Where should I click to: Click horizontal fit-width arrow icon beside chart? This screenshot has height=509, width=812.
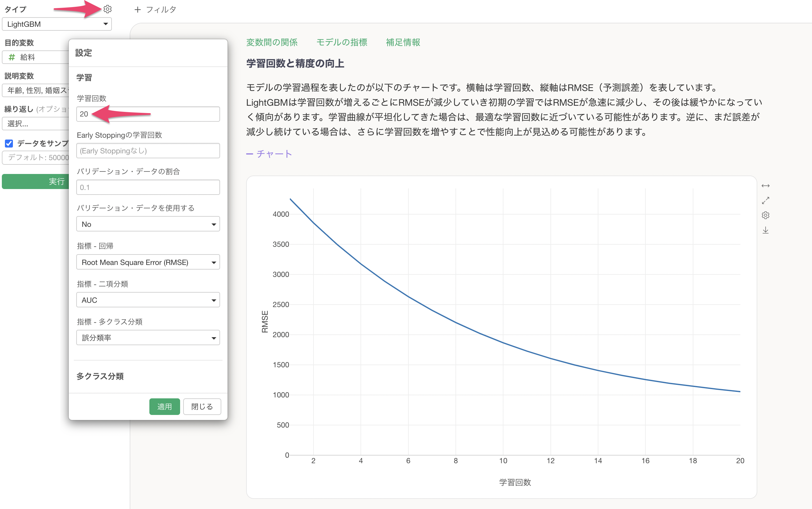tap(765, 186)
